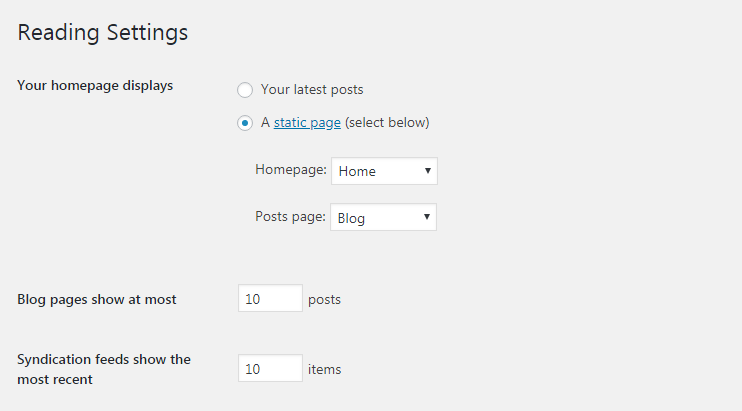This screenshot has width=742, height=411.
Task: Click the "posts" unit text beside the field
Action: (324, 299)
